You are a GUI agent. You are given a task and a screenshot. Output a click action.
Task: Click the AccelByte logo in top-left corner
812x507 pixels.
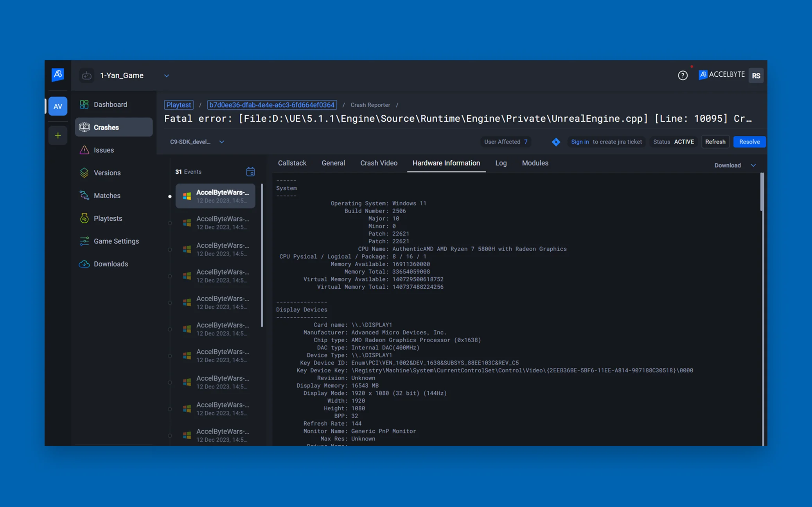tap(58, 75)
